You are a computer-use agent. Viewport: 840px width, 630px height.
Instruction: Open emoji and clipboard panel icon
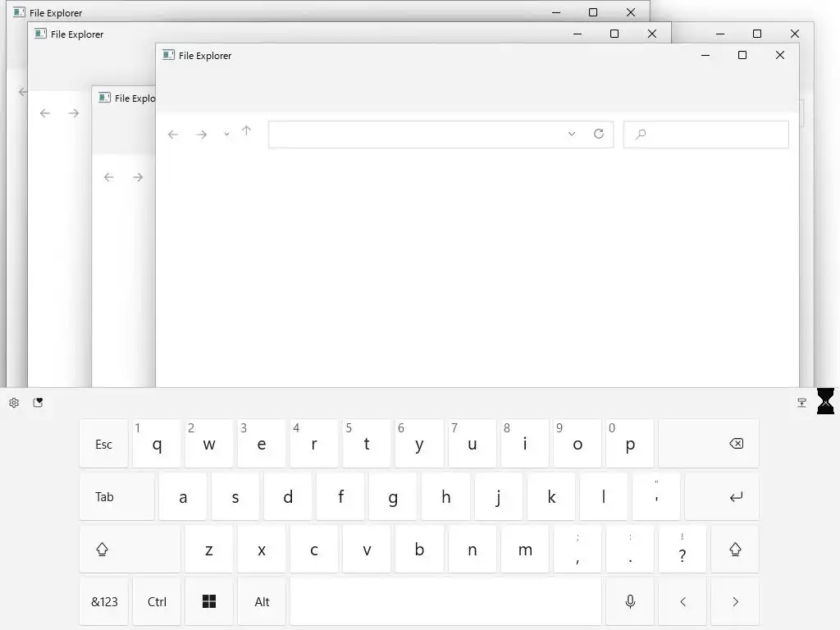[x=38, y=402]
